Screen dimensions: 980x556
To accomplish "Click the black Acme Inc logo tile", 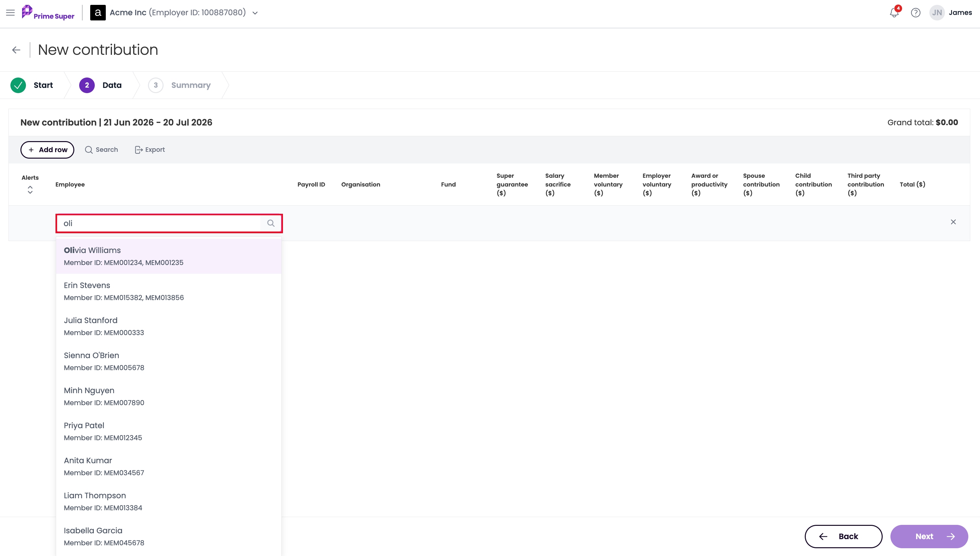I will (98, 13).
